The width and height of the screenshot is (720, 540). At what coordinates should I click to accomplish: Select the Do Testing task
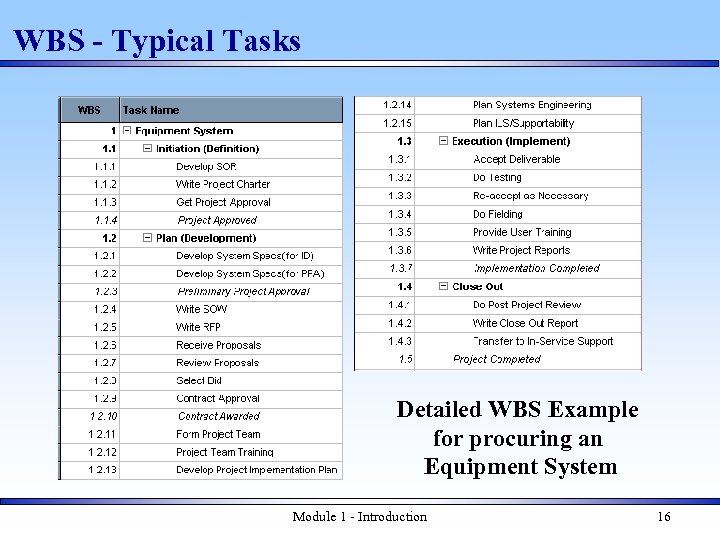pyautogui.click(x=497, y=177)
